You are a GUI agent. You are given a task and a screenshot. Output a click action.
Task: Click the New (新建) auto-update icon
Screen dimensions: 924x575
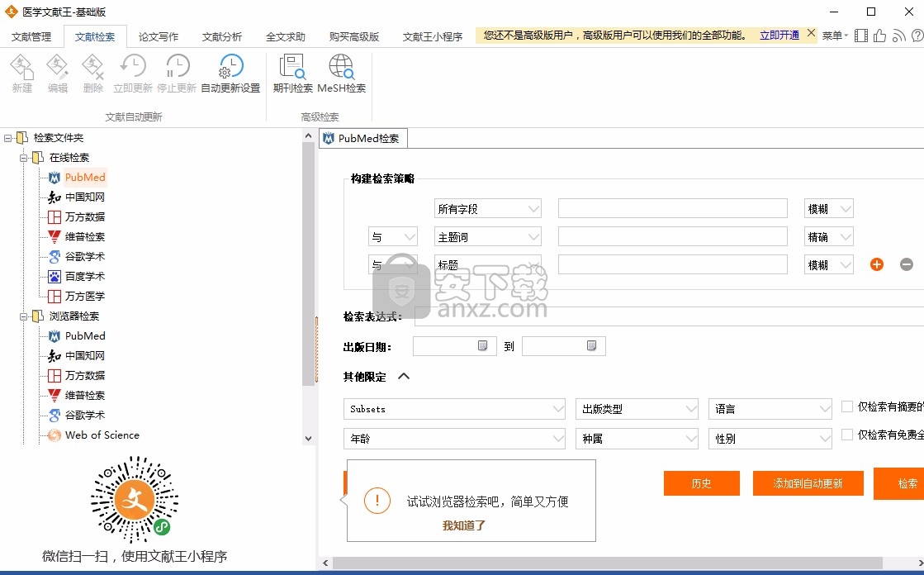point(21,74)
